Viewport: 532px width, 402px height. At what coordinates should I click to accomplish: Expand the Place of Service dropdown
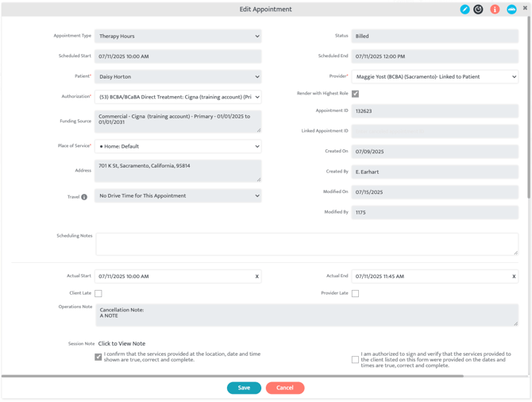178,146
